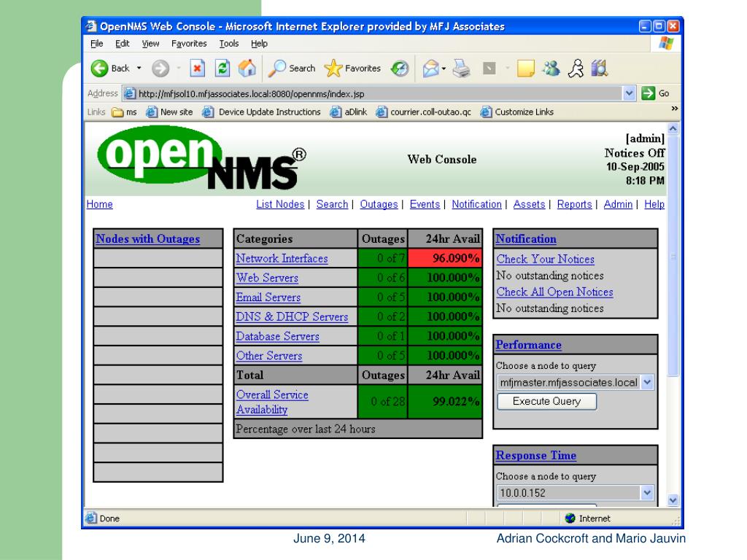Open the Favorites star toolbar button

(x=352, y=69)
